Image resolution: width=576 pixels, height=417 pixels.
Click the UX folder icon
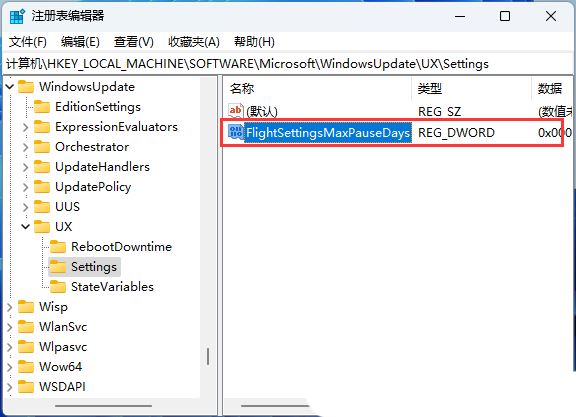42,227
